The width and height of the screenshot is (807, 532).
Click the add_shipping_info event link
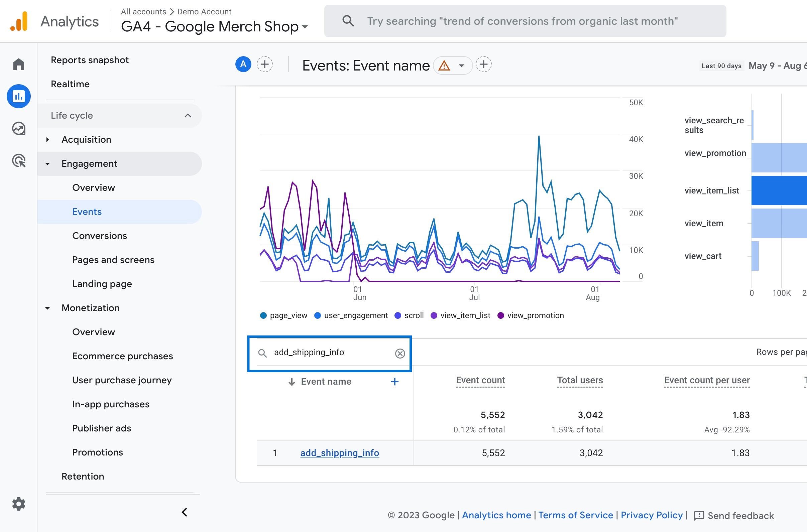(340, 453)
